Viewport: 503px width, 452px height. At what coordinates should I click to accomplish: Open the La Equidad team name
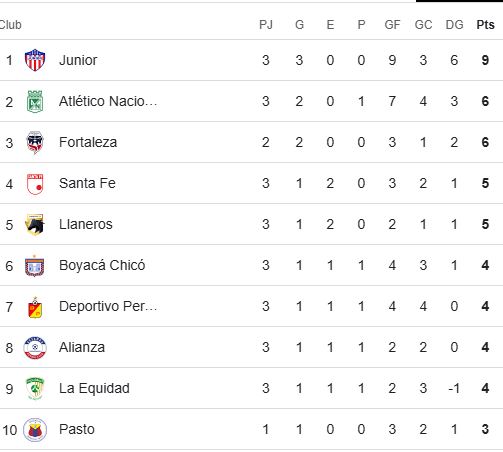coord(94,388)
